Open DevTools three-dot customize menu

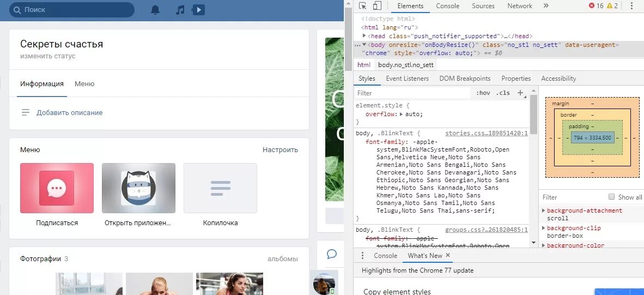(631, 6)
